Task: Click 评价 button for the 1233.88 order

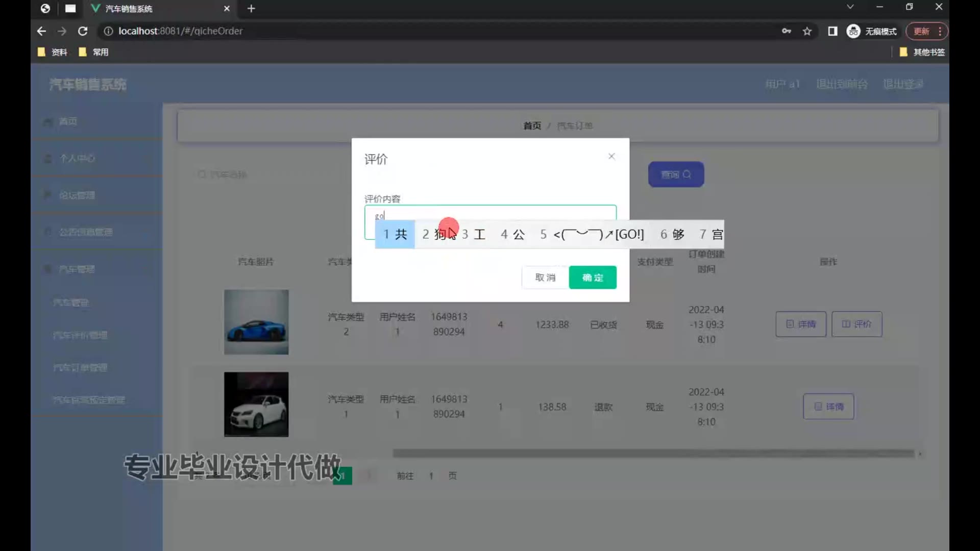Action: click(856, 324)
